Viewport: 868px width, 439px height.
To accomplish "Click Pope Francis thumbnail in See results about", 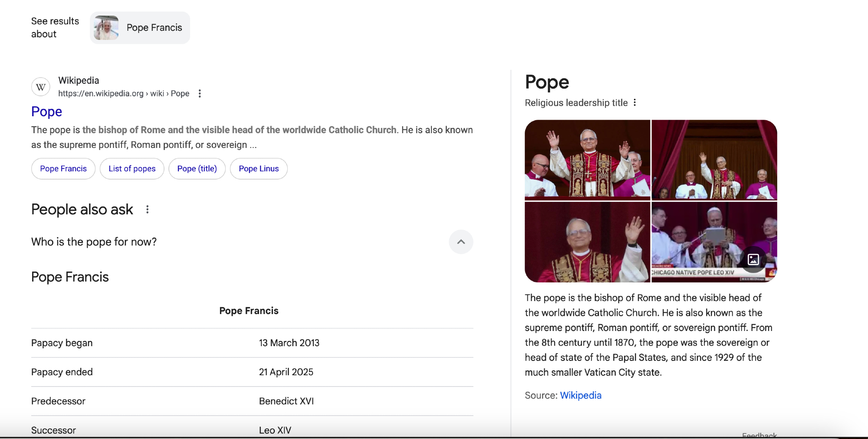I will pos(106,28).
